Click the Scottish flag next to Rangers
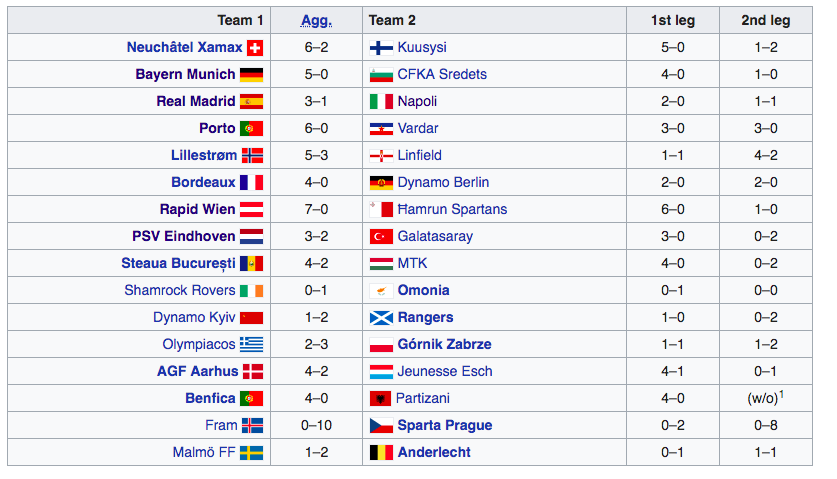This screenshot has width=837, height=479. (381, 318)
